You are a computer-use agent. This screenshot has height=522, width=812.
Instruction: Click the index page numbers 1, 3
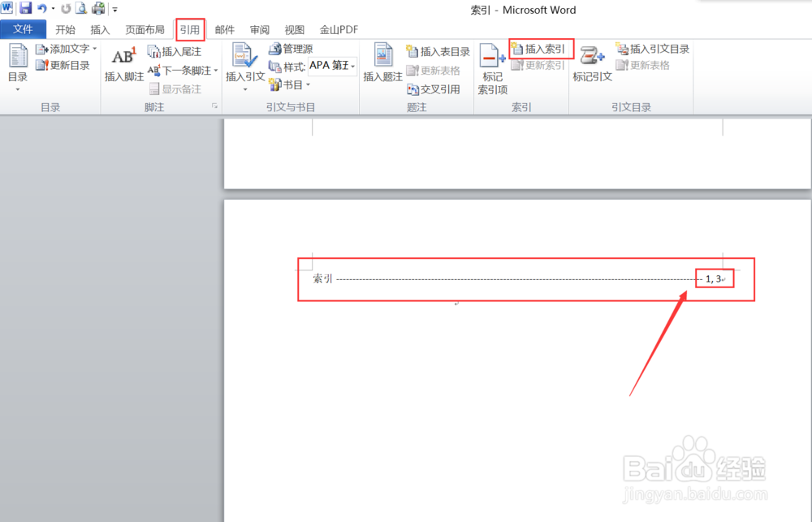[713, 279]
